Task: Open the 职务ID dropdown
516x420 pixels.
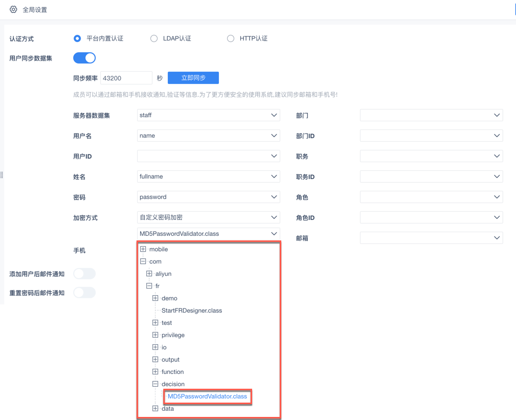Action: [432, 176]
